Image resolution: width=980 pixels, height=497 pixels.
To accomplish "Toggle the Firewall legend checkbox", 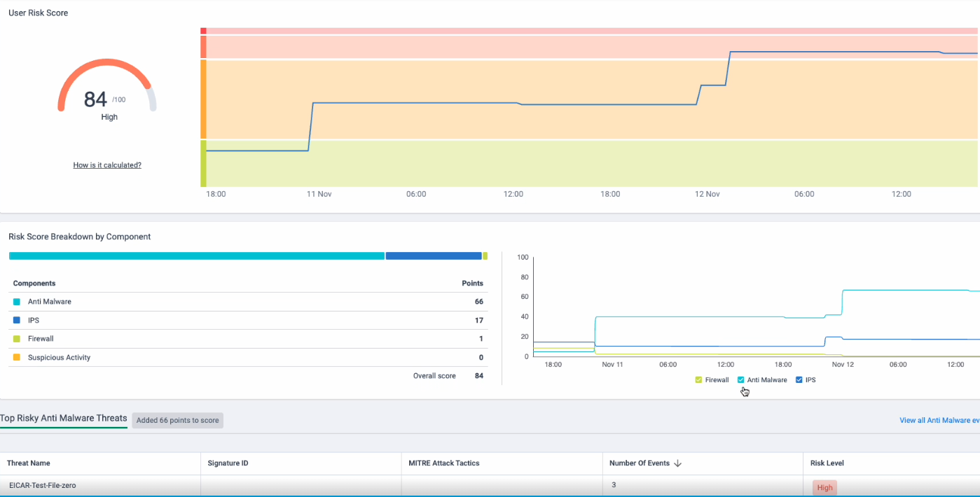I will [698, 380].
